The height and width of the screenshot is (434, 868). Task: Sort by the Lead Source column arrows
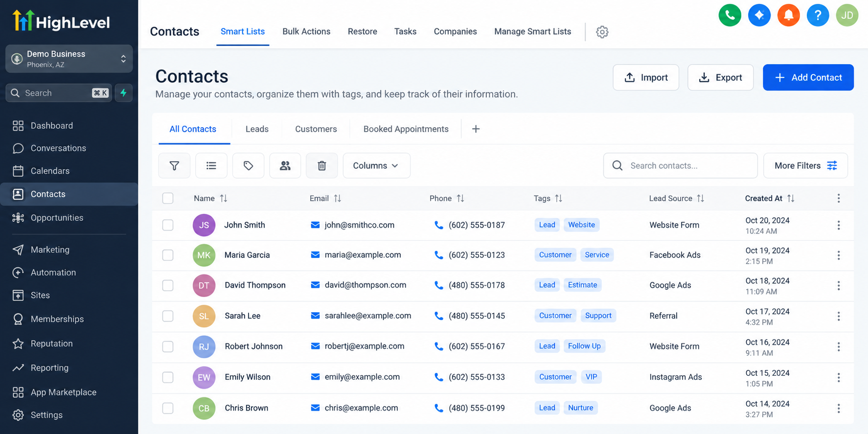point(700,198)
